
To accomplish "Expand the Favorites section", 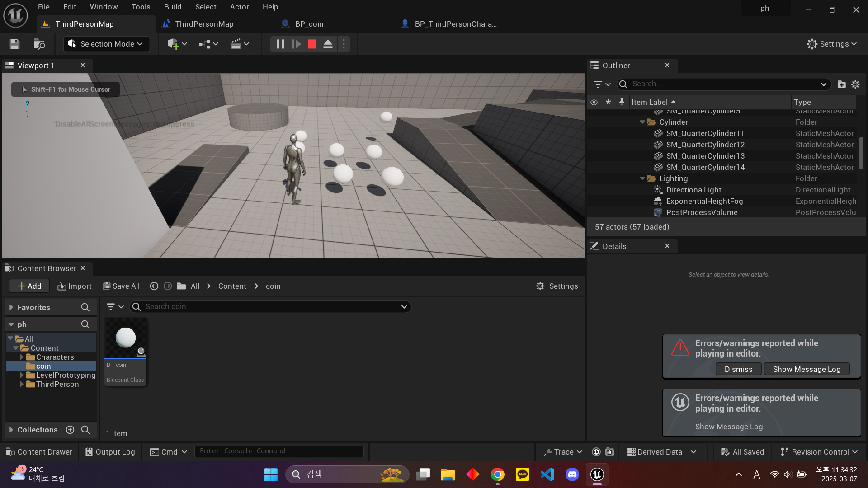I will [11, 307].
